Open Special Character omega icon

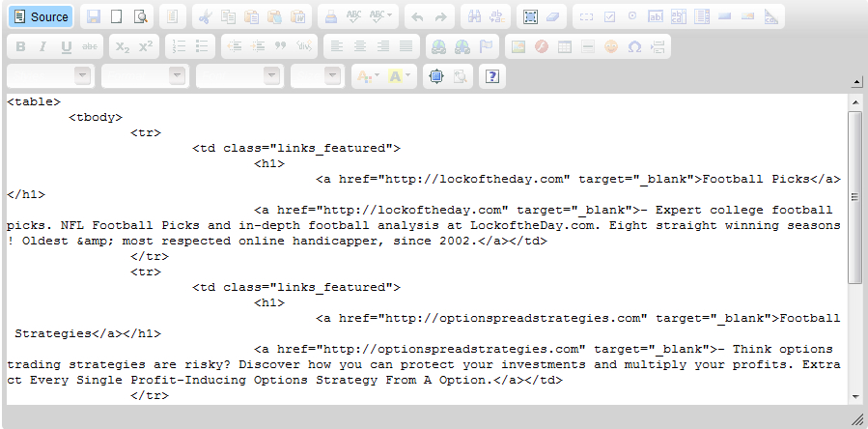[x=634, y=47]
